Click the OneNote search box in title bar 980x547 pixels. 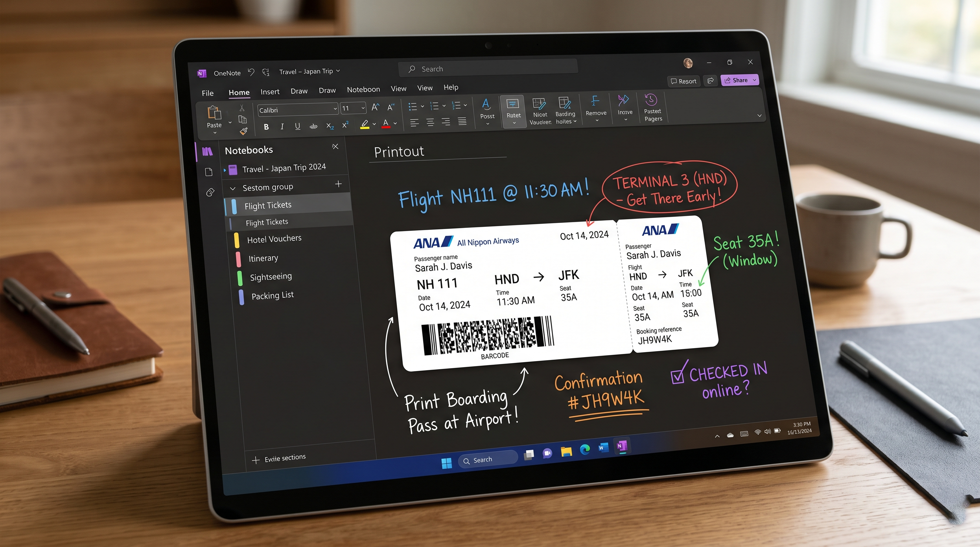tap(488, 68)
